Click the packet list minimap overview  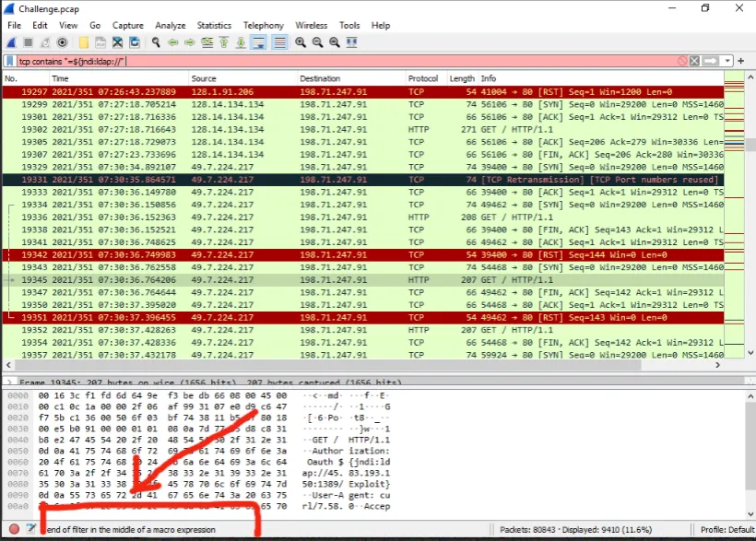pos(734,215)
